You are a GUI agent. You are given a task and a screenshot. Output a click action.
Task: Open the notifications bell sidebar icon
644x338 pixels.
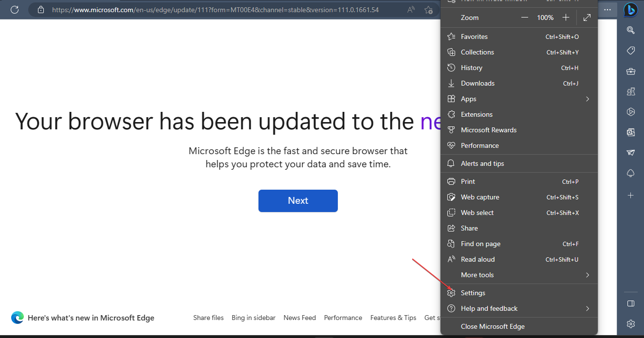[x=630, y=173]
